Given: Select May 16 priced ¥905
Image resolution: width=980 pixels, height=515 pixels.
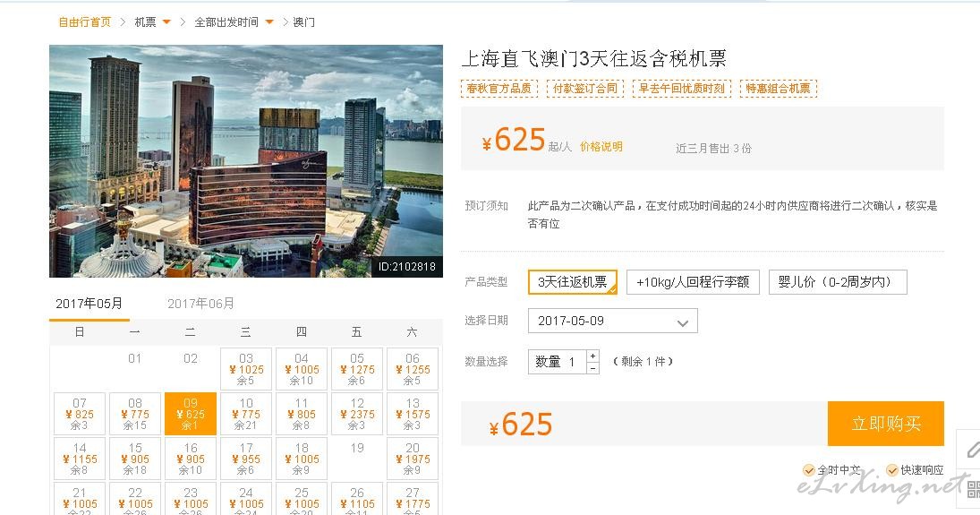Looking at the screenshot, I should point(191,459).
